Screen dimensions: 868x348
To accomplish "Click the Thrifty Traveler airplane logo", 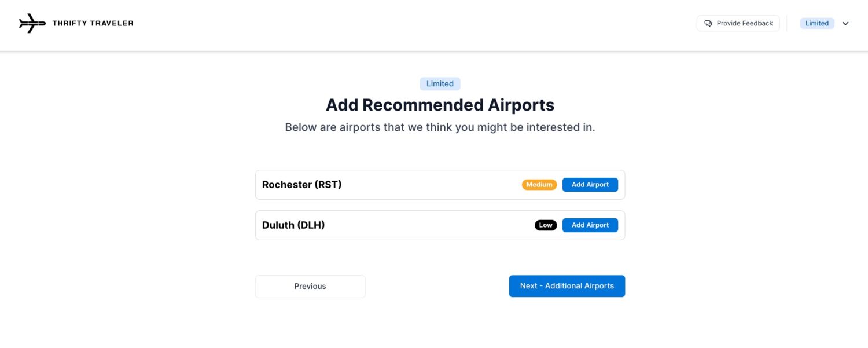I will (32, 23).
